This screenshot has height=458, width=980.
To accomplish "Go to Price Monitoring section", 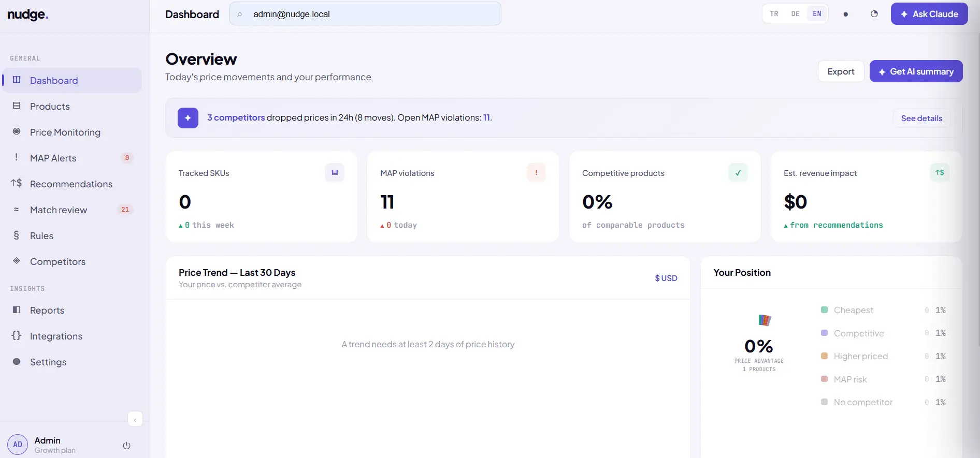I will (x=72, y=132).
